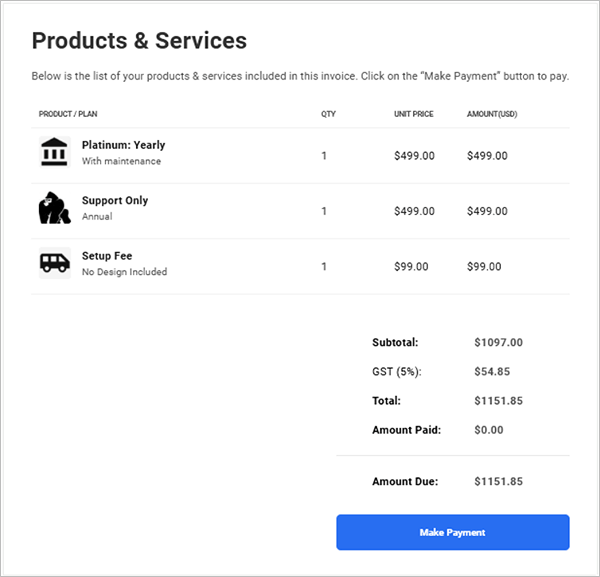
Task: Click amount $499.00 in Support Only row
Action: (487, 211)
